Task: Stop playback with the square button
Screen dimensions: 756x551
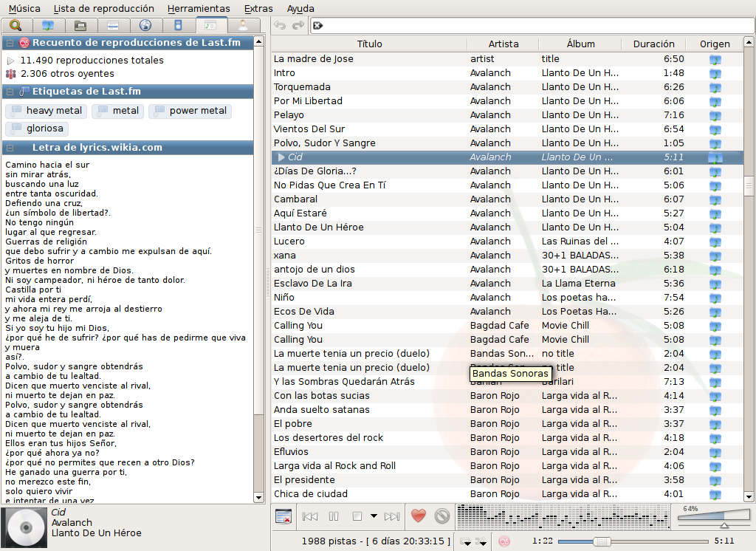Action: (x=357, y=517)
